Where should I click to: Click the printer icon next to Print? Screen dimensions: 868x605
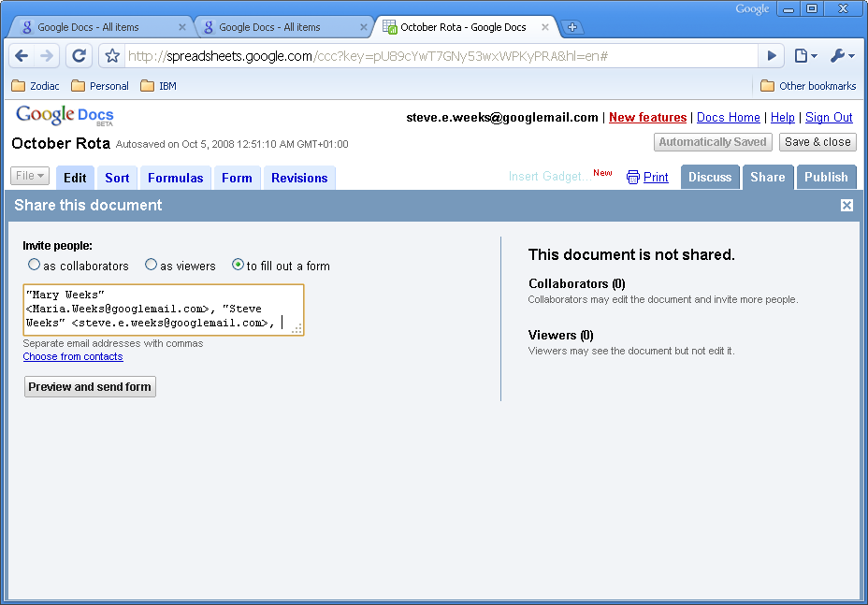tap(632, 177)
